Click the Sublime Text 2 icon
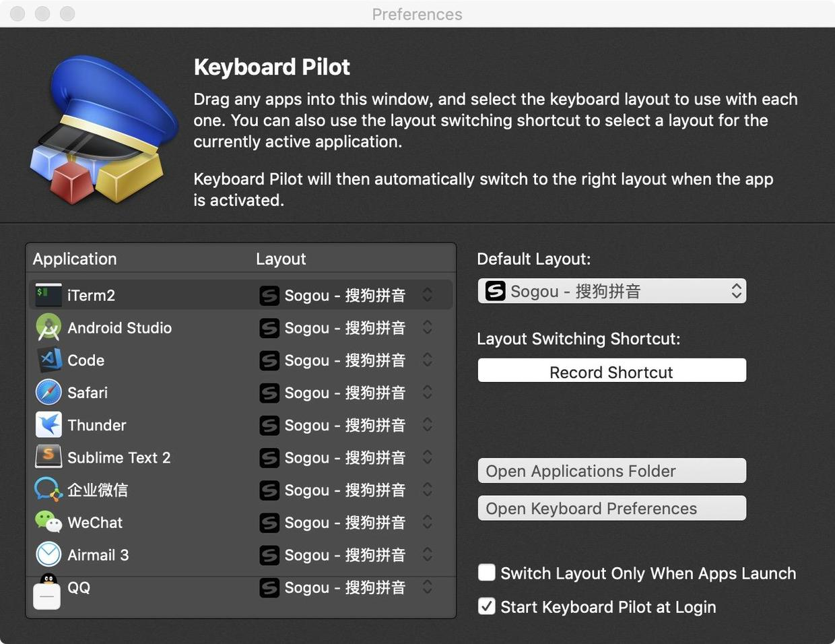This screenshot has width=835, height=644. [x=48, y=457]
